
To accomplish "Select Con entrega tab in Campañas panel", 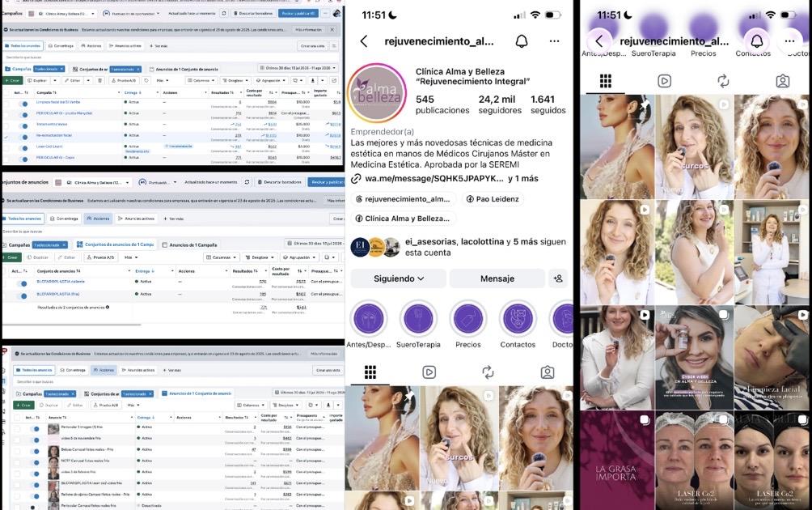I will click(x=61, y=45).
